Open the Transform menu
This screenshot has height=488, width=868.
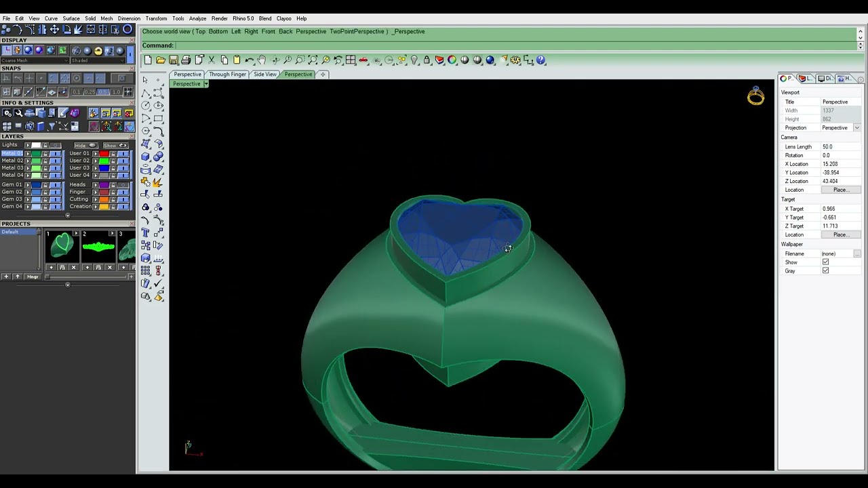(156, 18)
